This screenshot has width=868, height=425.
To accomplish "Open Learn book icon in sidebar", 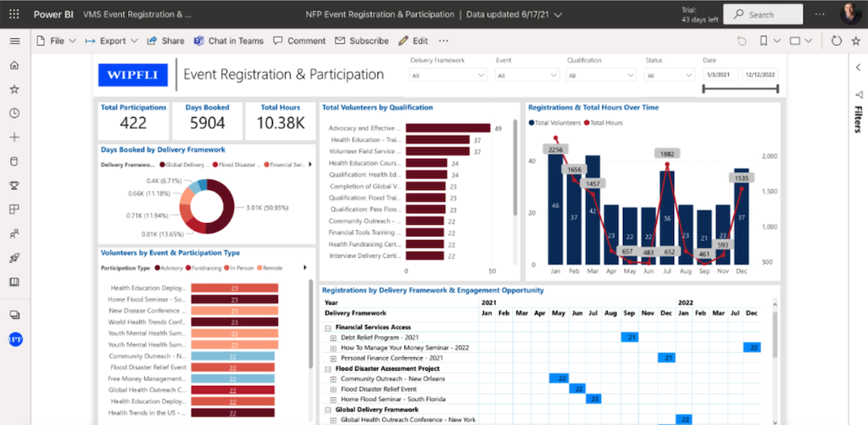I will click(15, 282).
